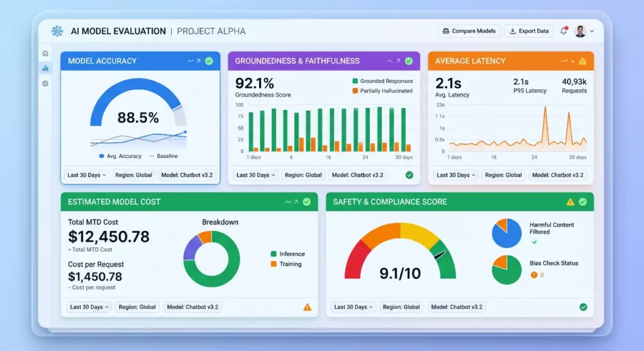This screenshot has height=351, width=644.
Task: Open the settings gear in sidebar
Action: (x=45, y=84)
